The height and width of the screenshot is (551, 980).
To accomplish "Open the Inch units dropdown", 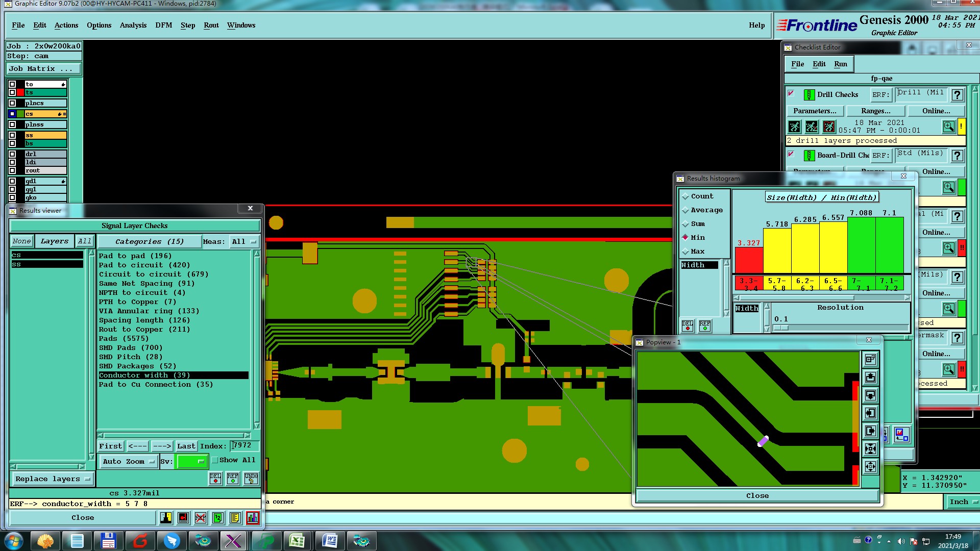I will [x=963, y=502].
